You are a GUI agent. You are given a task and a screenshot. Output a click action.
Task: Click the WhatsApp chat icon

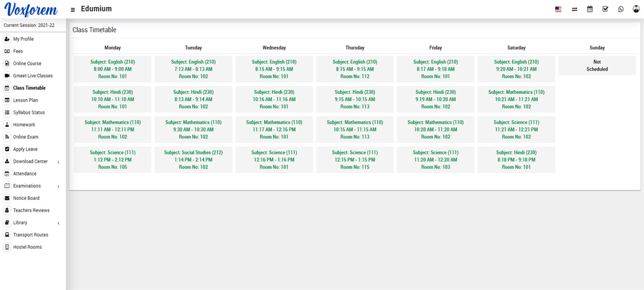621,10
